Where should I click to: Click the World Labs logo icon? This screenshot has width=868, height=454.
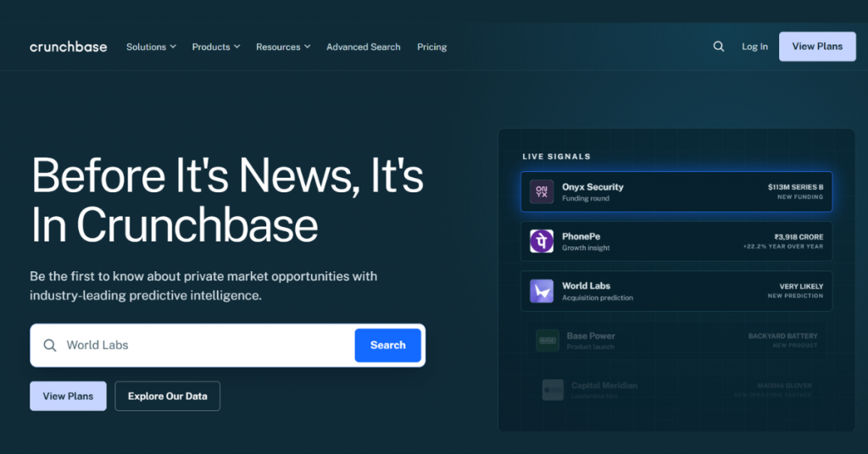point(542,291)
